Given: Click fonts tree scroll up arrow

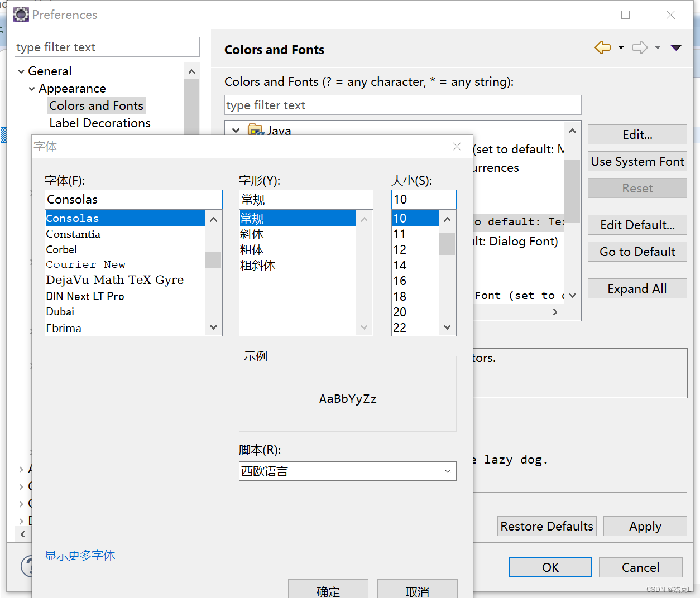Looking at the screenshot, I should [572, 131].
